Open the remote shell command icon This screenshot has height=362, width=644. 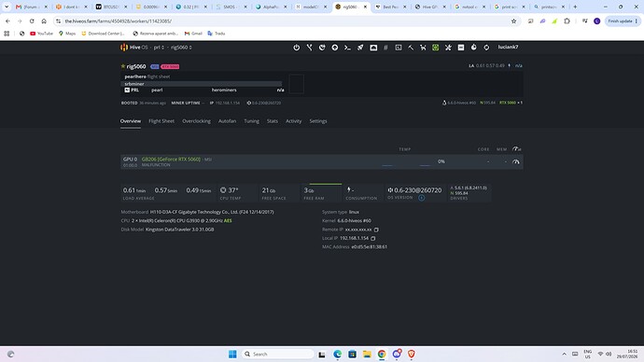pyautogui.click(x=347, y=48)
